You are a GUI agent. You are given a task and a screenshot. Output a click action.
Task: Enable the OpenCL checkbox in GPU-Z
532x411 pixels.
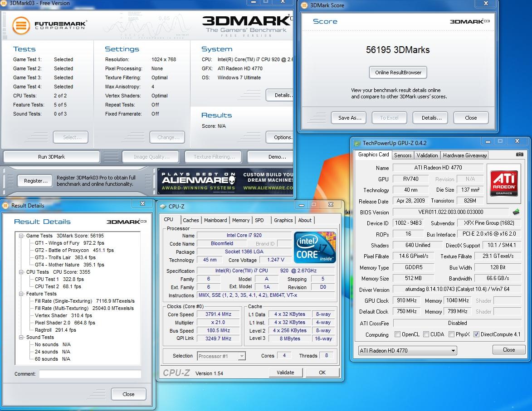[397, 334]
